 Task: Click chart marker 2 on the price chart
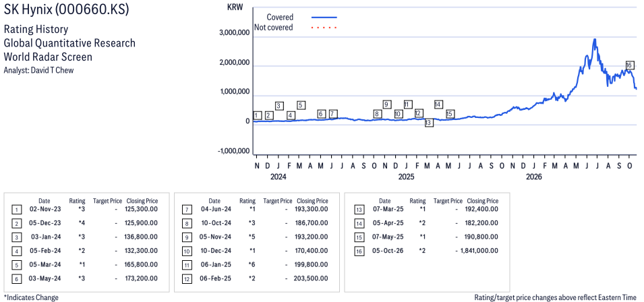[x=269, y=115]
